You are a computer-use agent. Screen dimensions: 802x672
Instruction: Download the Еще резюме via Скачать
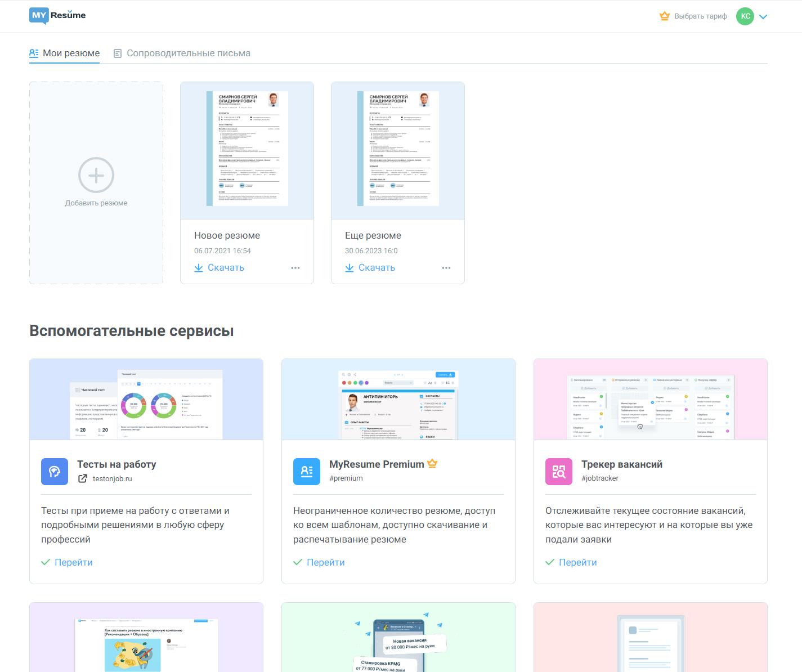click(x=370, y=268)
